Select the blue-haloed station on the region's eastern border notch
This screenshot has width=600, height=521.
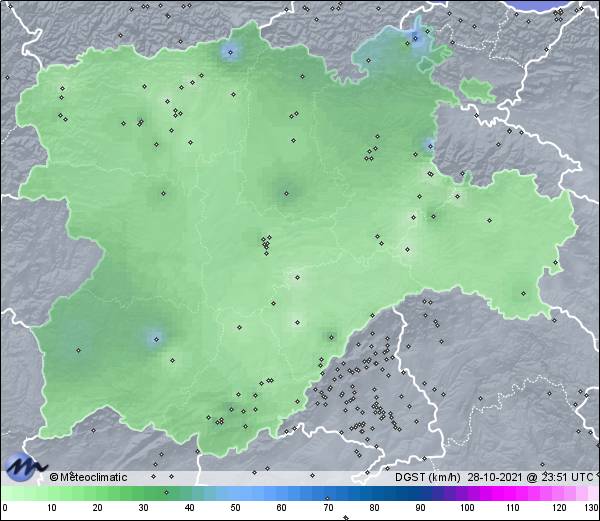click(x=430, y=146)
